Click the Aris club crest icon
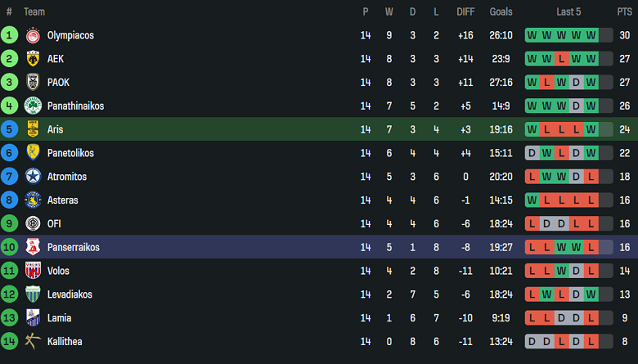This screenshot has width=638, height=364. coord(33,129)
